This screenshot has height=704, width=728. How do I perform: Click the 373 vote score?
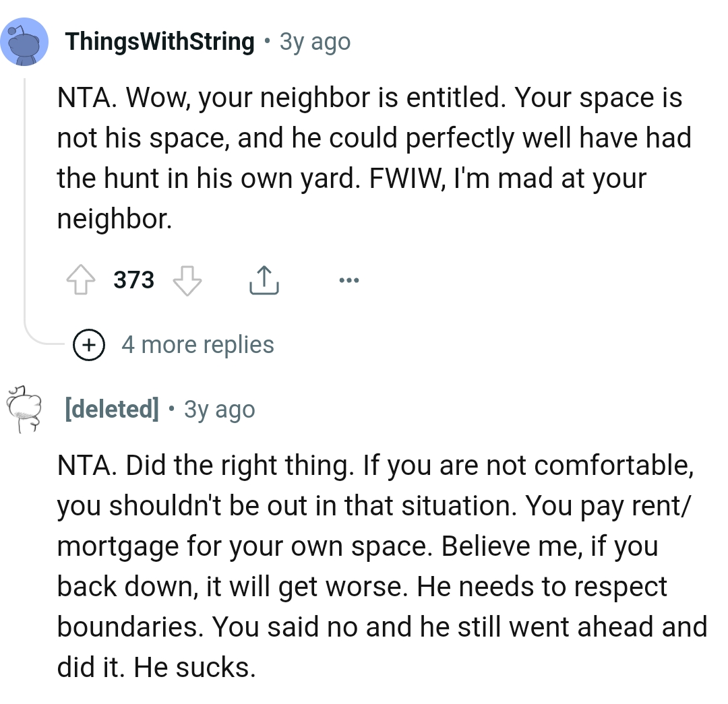click(134, 280)
